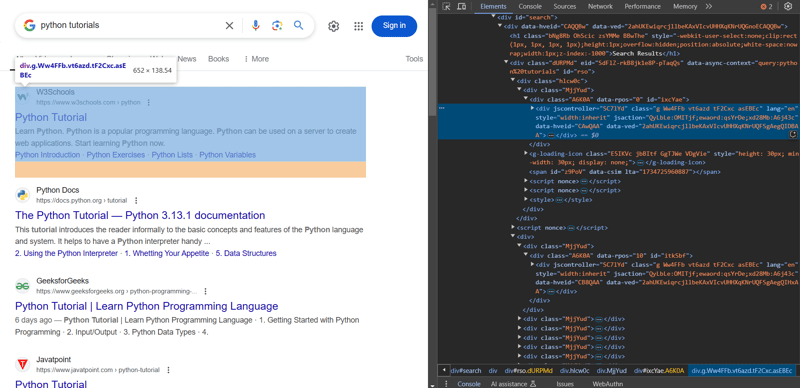Expand the selected div jscontroller SC7lYd node
The height and width of the screenshot is (388, 800).
click(532, 108)
